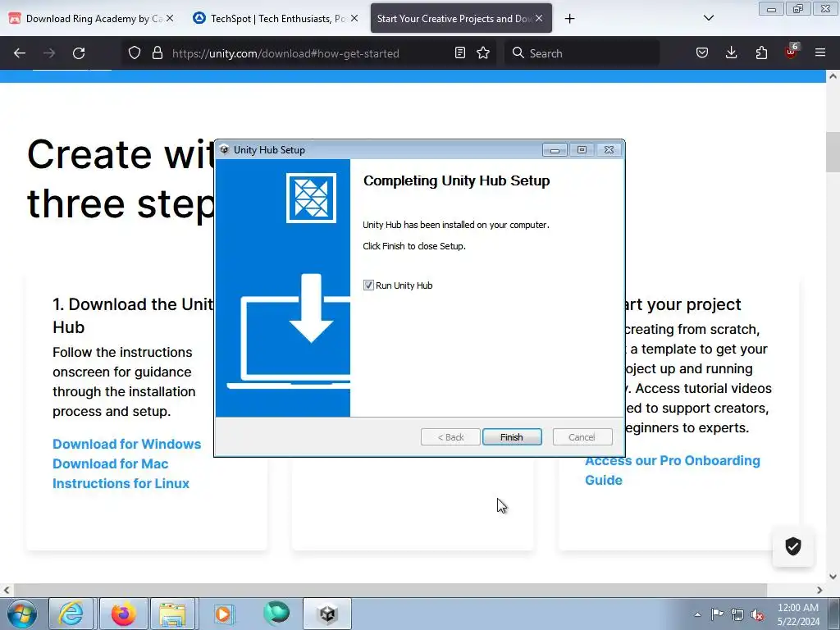Click the page horizontal scrollbar
The width and height of the screenshot is (840, 630).
391,590
